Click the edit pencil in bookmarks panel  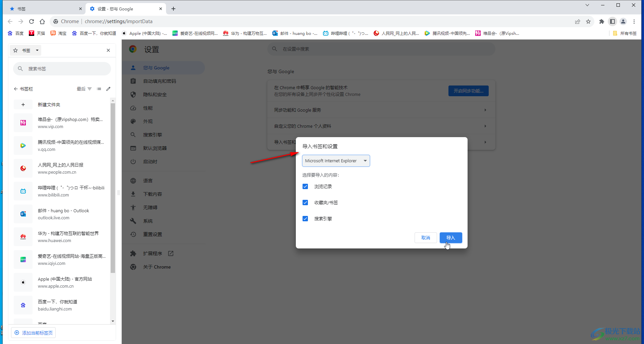[108, 89]
